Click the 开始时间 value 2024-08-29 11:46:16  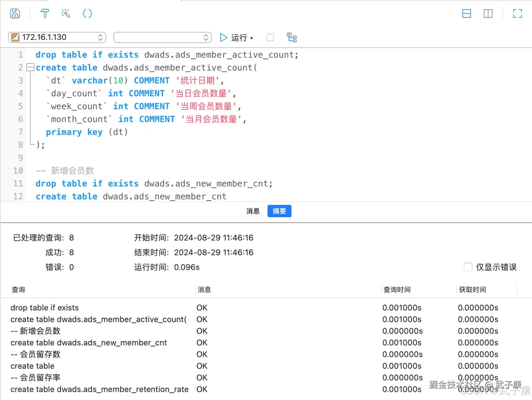(214, 238)
